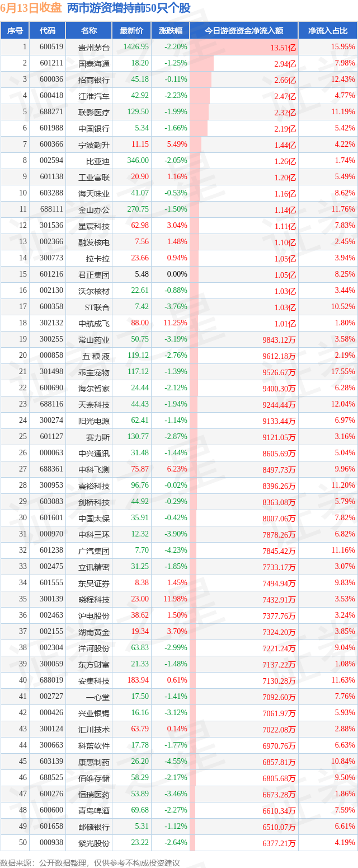Image resolution: width=358 pixels, height=868 pixels.
Task: Click 乖宝宠物 ratio 17.55%
Action: coord(344,372)
